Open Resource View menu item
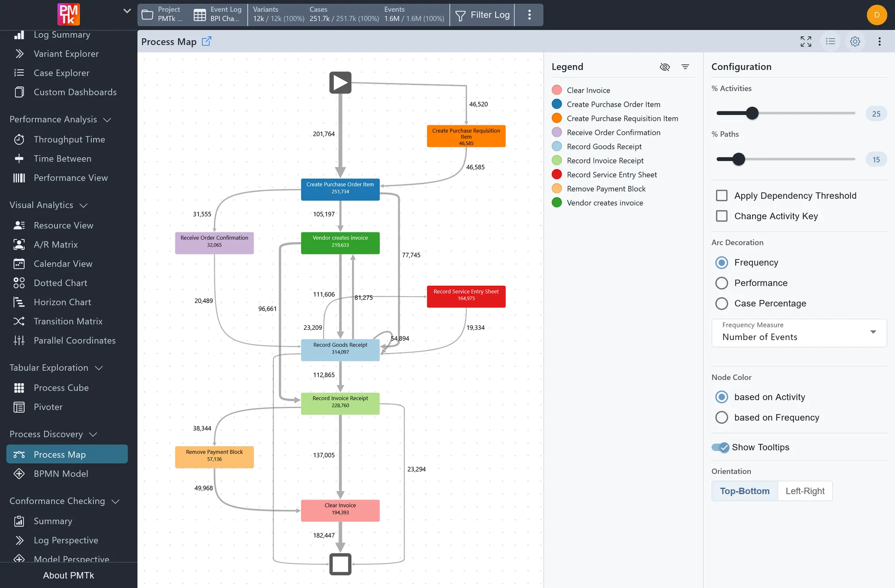 click(64, 226)
